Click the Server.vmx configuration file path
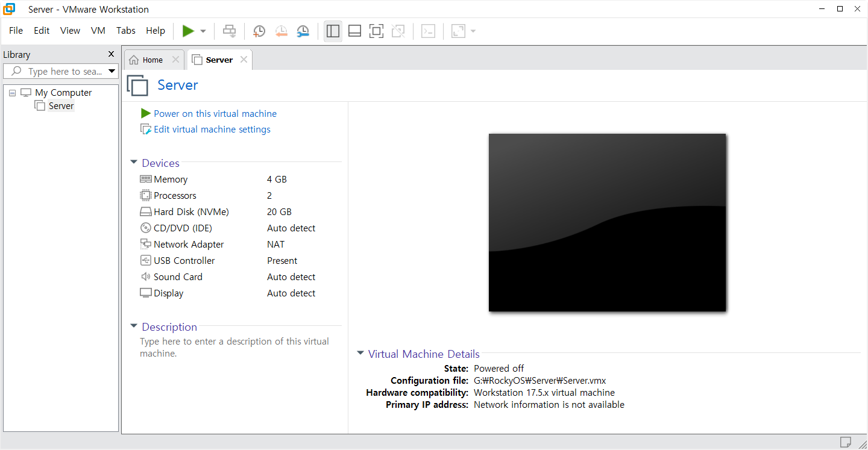Screen dimensions: 868x450 point(540,381)
